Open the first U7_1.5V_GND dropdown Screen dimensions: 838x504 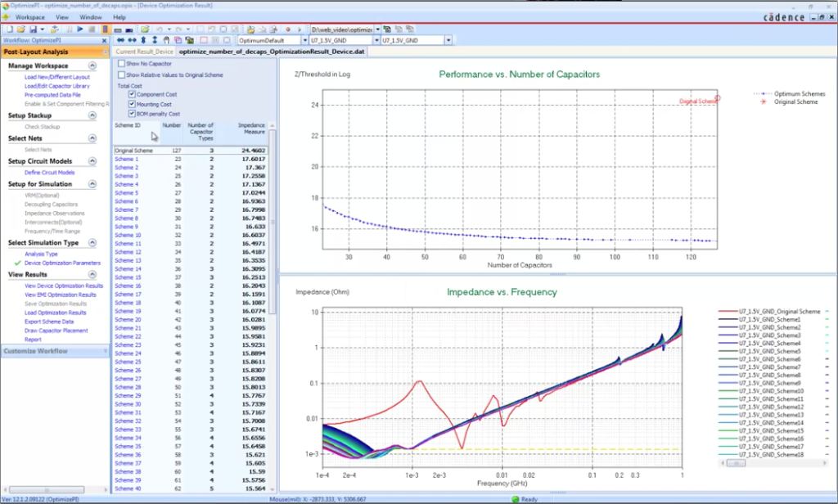[x=376, y=41]
